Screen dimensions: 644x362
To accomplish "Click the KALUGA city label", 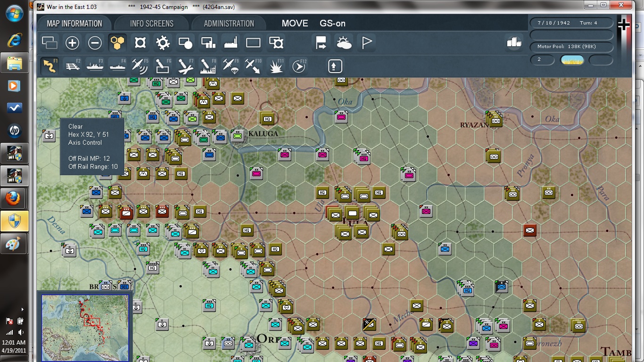I will click(263, 134).
